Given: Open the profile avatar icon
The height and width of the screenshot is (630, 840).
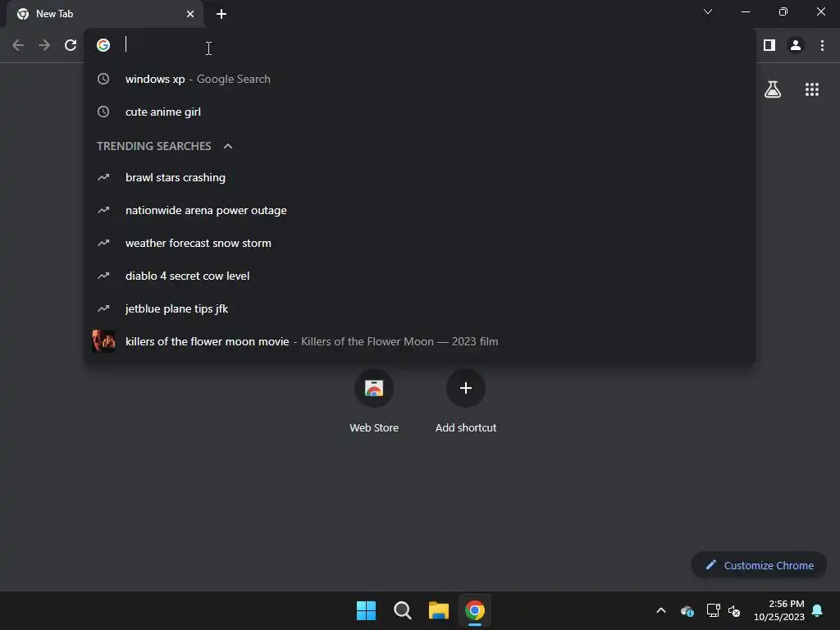Looking at the screenshot, I should pos(796,45).
